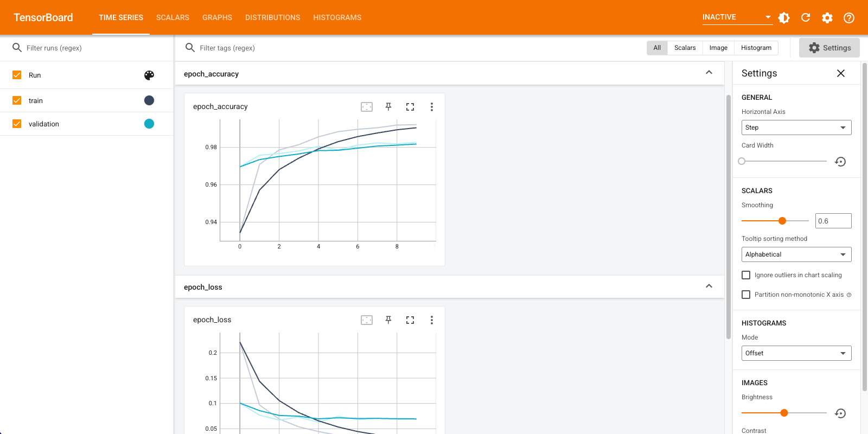Enable Ignore outliers in chart scaling
868x434 pixels.
coord(746,275)
